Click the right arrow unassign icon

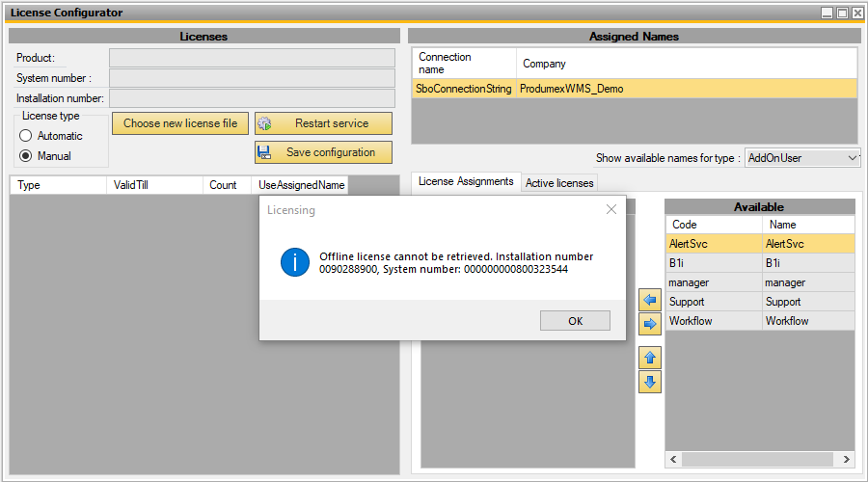650,325
